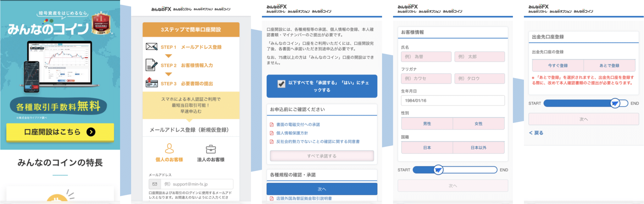Open the 個人情報保護方針 link

click(x=292, y=133)
